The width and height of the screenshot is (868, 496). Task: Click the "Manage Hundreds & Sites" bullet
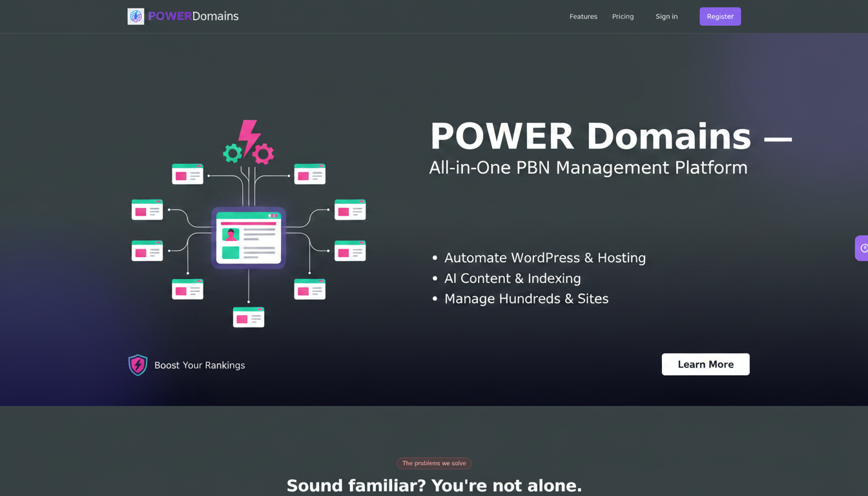pyautogui.click(x=526, y=298)
